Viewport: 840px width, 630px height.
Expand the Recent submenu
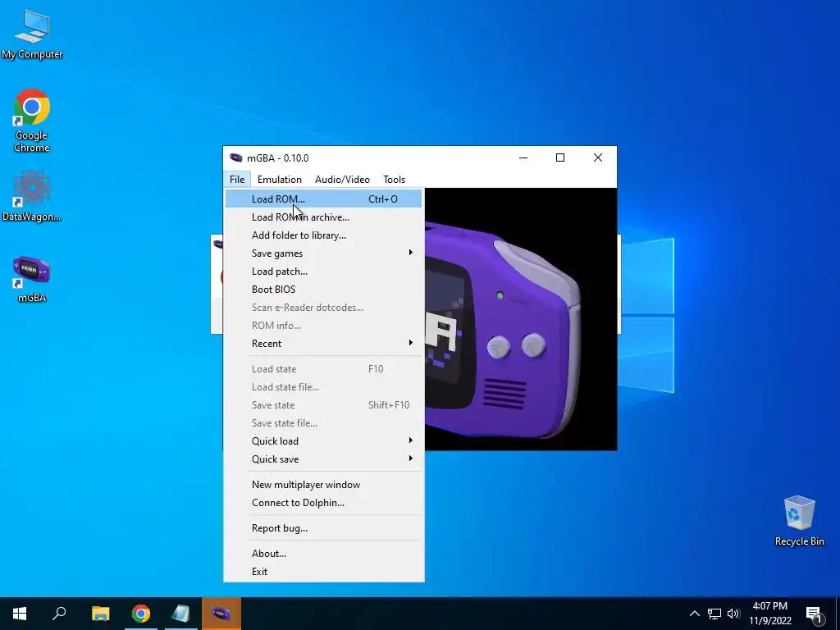pos(323,344)
